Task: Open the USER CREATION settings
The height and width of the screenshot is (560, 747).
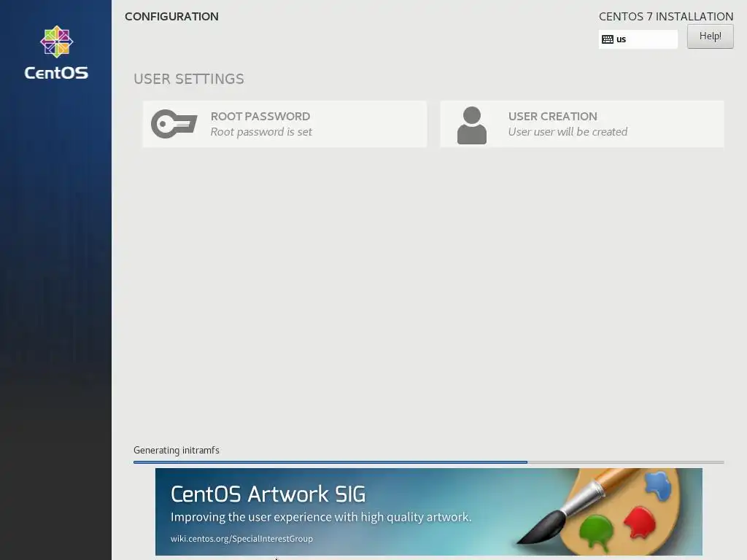Action: click(x=582, y=124)
